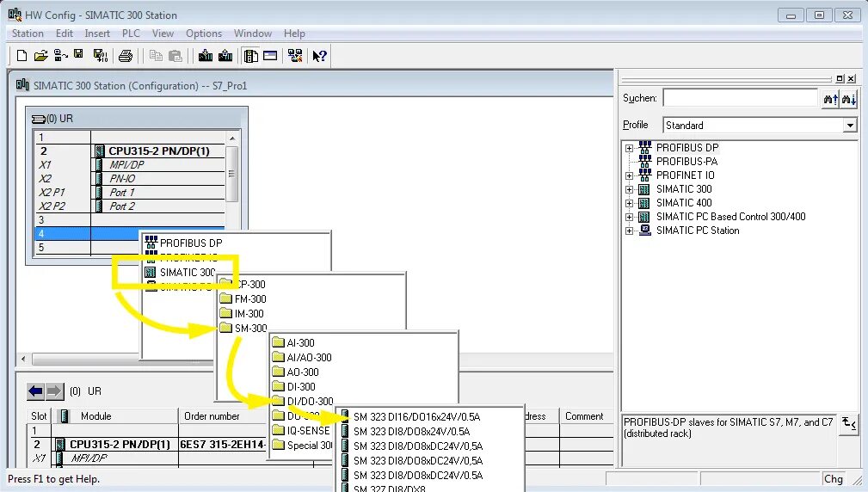868x492 pixels.
Task: Expand SIMATIC PC Based Control 300/400 node
Action: (x=630, y=218)
